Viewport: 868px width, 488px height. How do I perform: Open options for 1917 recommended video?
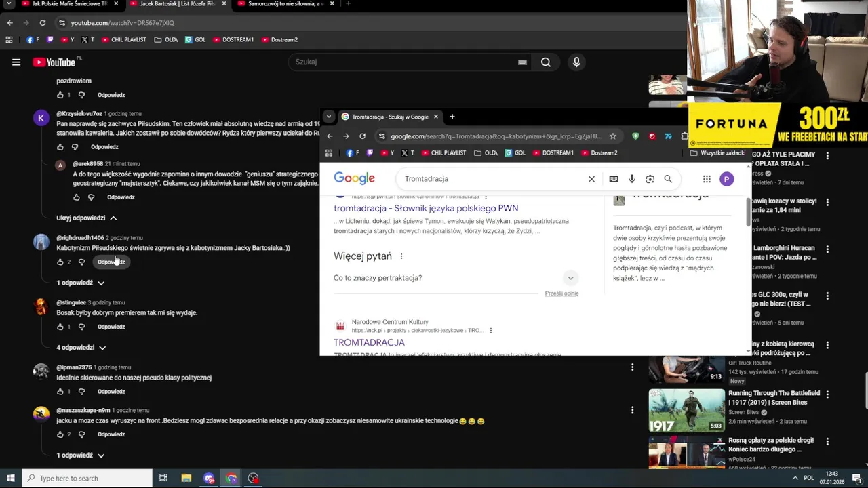(x=827, y=394)
